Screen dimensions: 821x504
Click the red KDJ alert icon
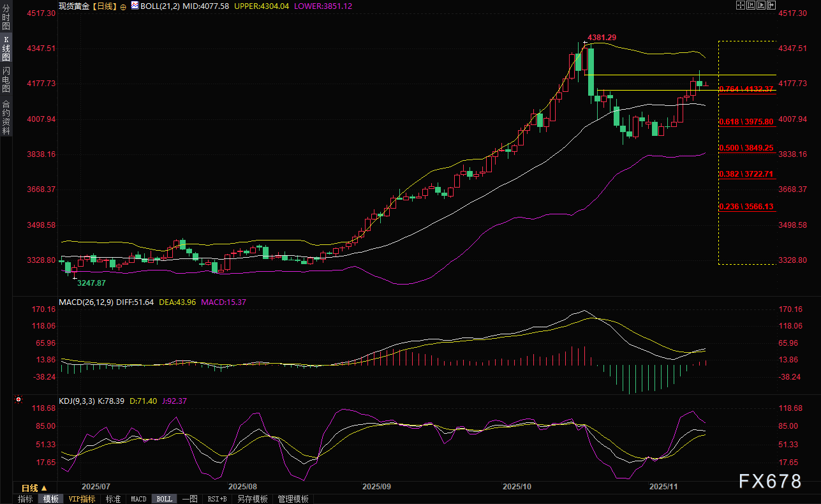18,401
